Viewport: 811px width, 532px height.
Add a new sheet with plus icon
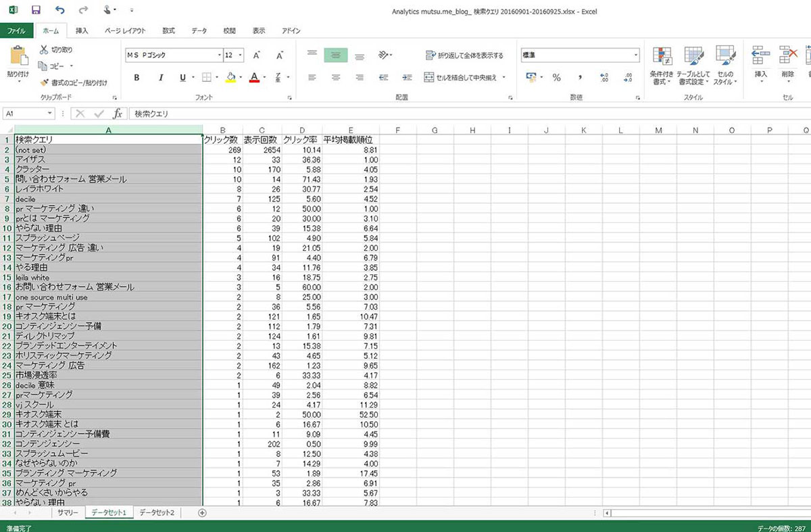201,513
